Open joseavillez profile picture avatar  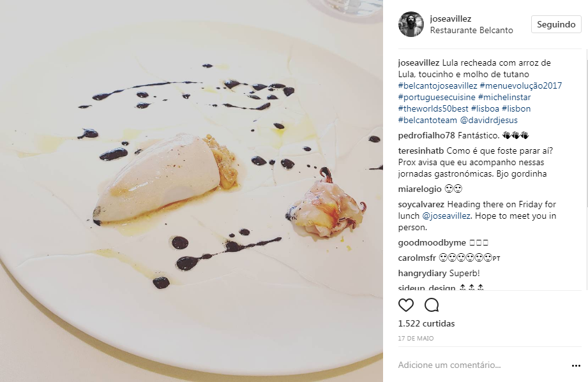click(411, 24)
